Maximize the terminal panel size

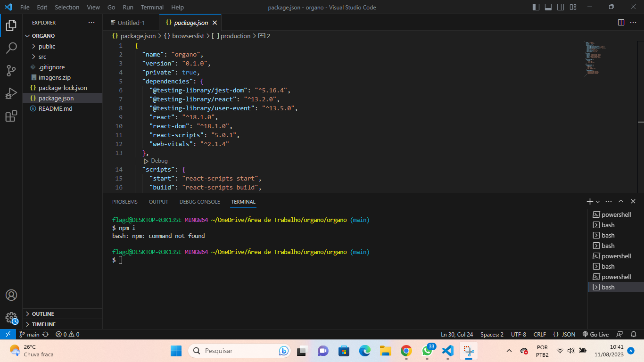pos(621,201)
